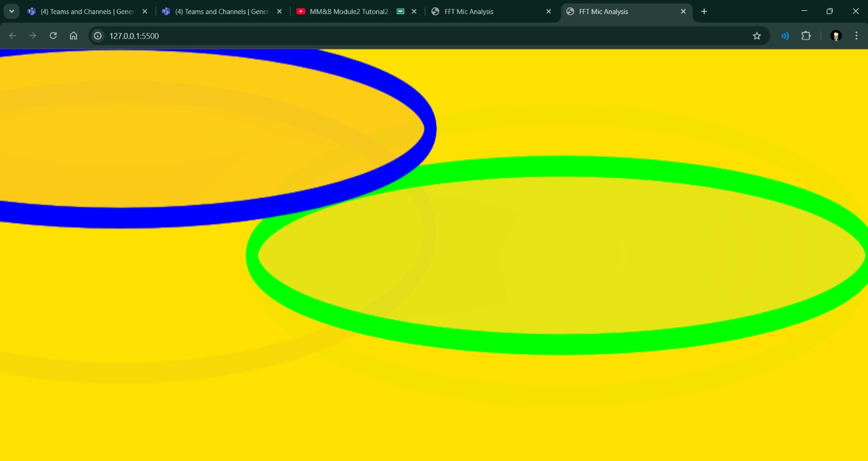The width and height of the screenshot is (868, 461).
Task: Open the browser home page
Action: coord(73,36)
